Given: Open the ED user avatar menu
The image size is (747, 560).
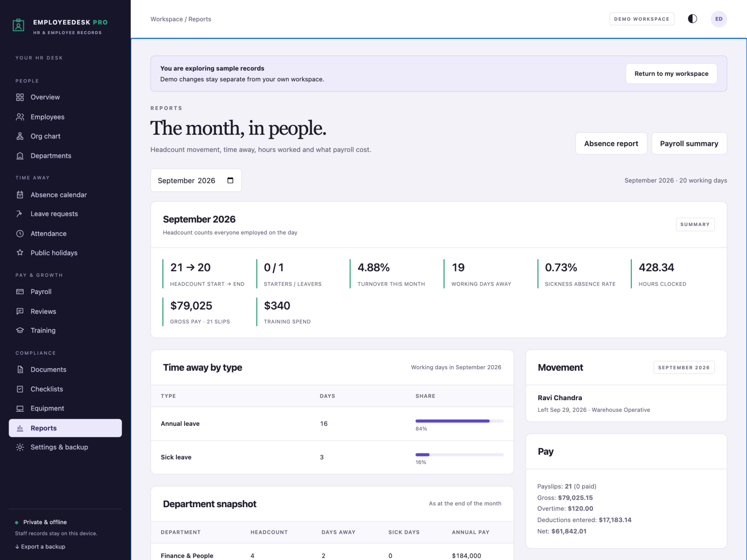Looking at the screenshot, I should click(x=719, y=19).
